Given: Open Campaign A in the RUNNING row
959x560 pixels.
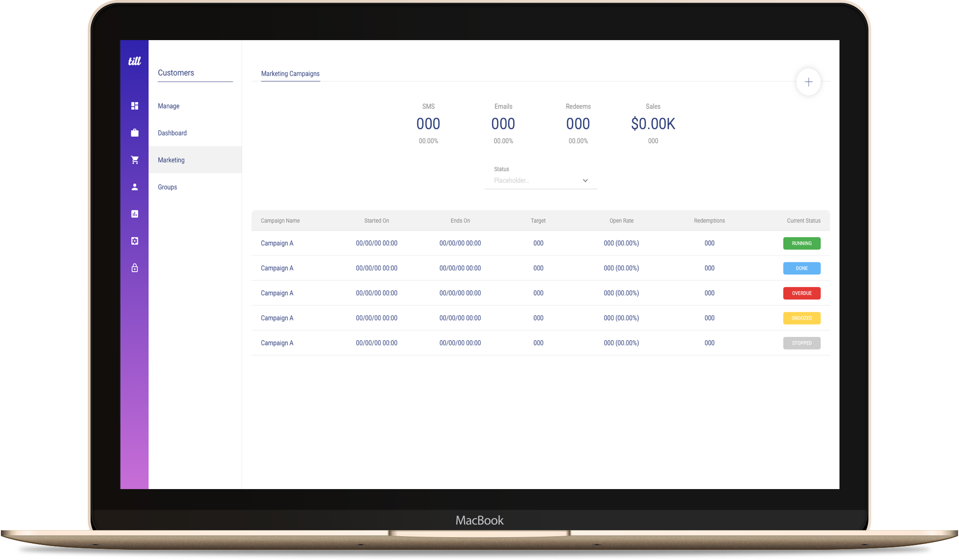Looking at the screenshot, I should click(277, 243).
